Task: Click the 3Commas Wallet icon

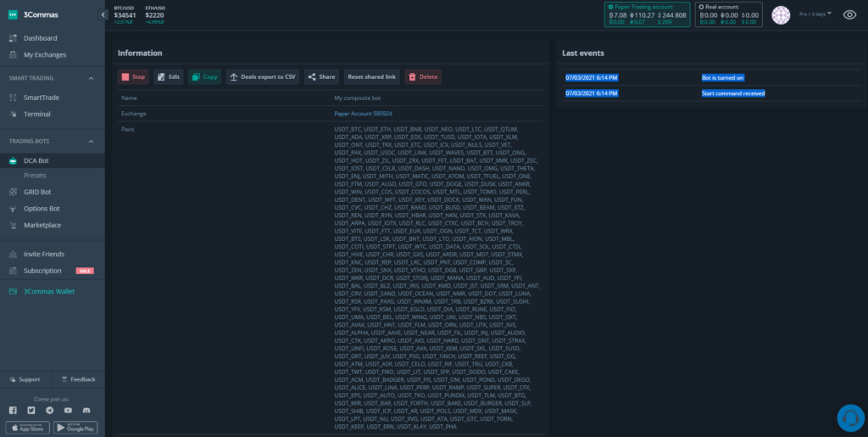Action: 13,291
